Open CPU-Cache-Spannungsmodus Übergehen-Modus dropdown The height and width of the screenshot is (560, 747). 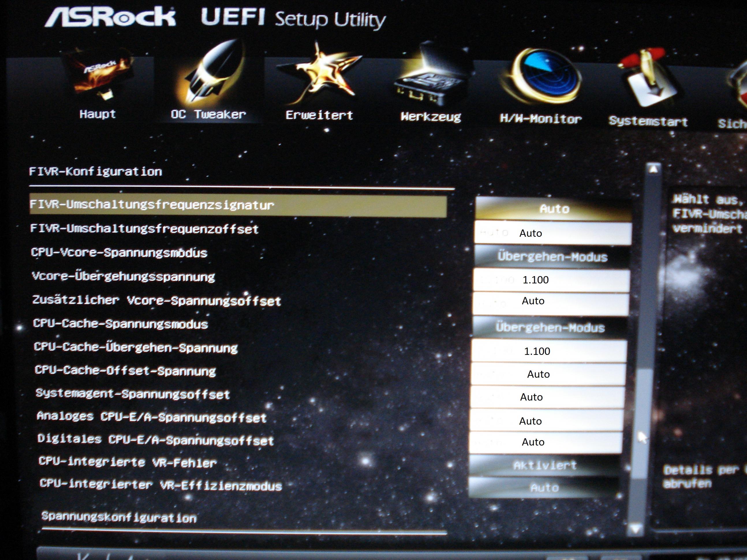(x=550, y=327)
